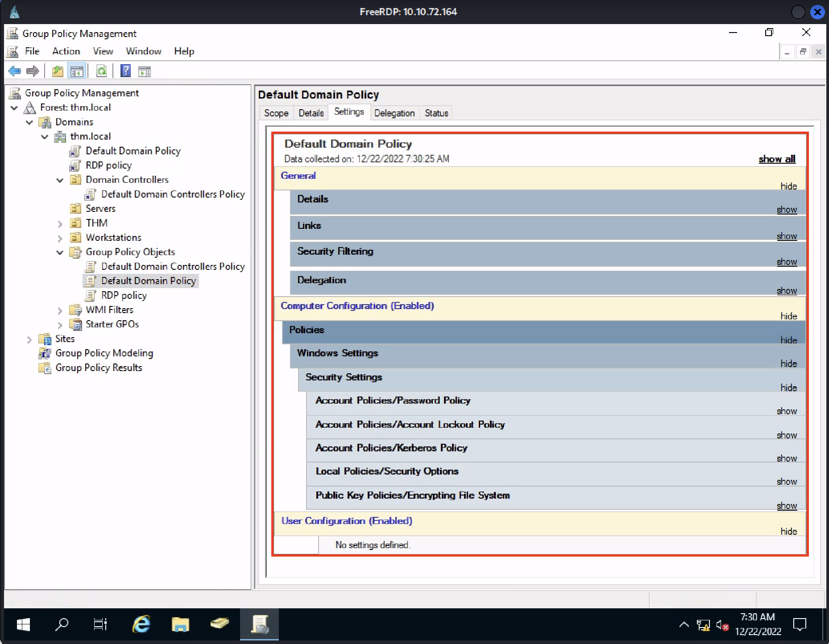Image resolution: width=829 pixels, height=644 pixels.
Task: Show the Links section
Action: [x=787, y=236]
